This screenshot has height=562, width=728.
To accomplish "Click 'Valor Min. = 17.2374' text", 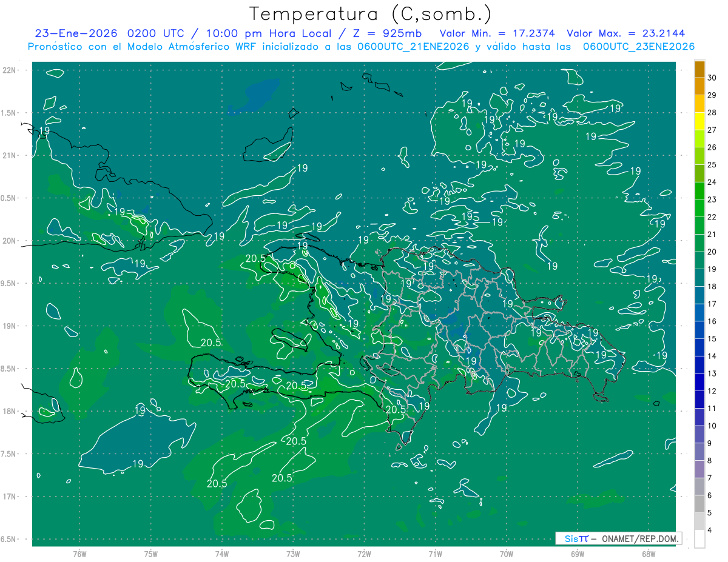I will [498, 33].
